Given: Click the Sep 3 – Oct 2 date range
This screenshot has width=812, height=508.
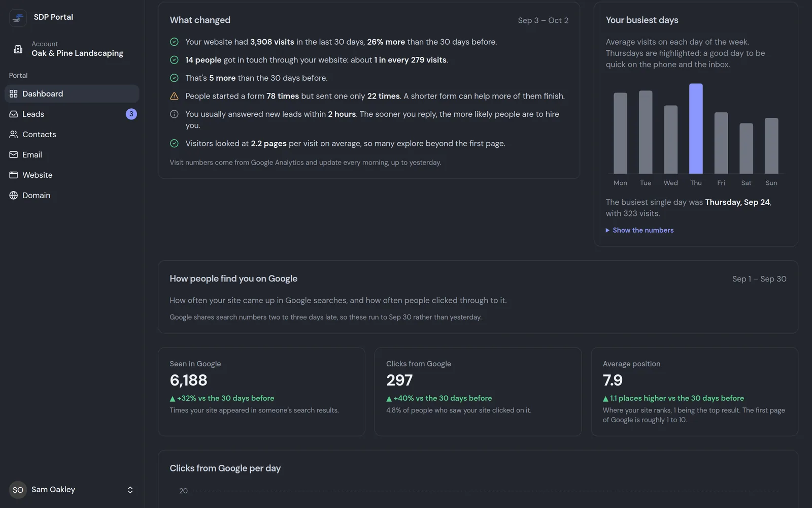Looking at the screenshot, I should (x=543, y=20).
